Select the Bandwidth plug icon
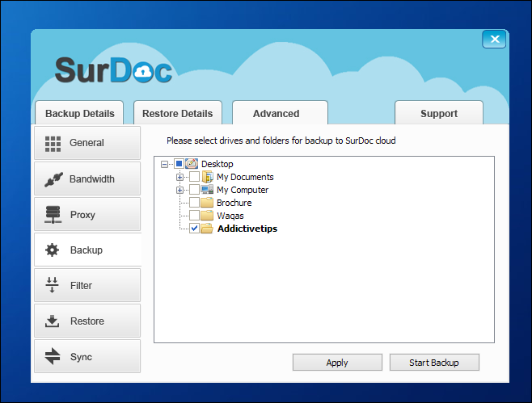This screenshot has width=532, height=403. (x=53, y=179)
